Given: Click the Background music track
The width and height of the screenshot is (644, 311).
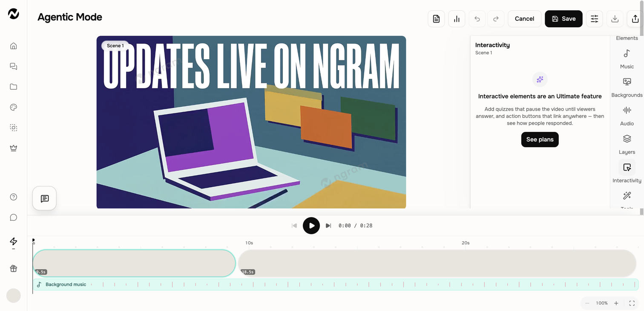Looking at the screenshot, I should pos(336,285).
